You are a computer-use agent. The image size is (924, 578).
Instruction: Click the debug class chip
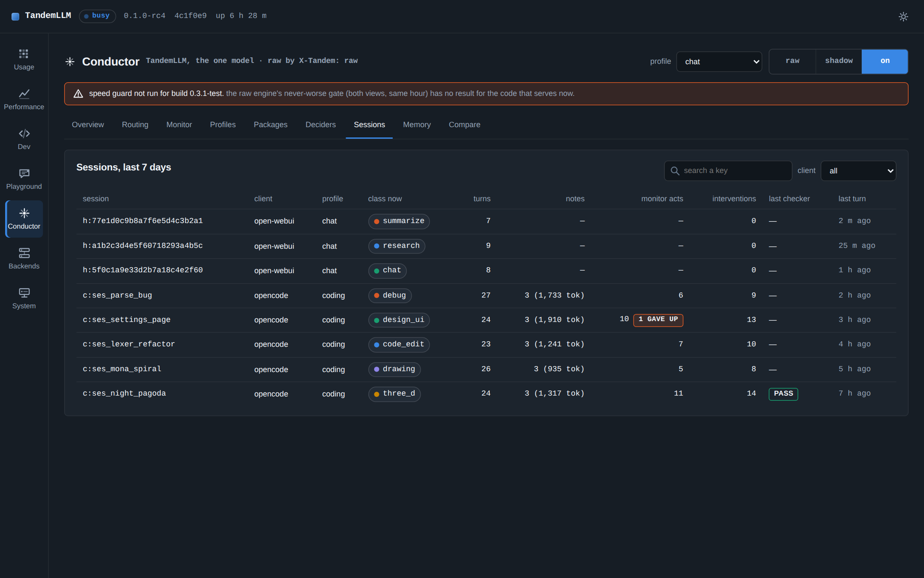(390, 296)
